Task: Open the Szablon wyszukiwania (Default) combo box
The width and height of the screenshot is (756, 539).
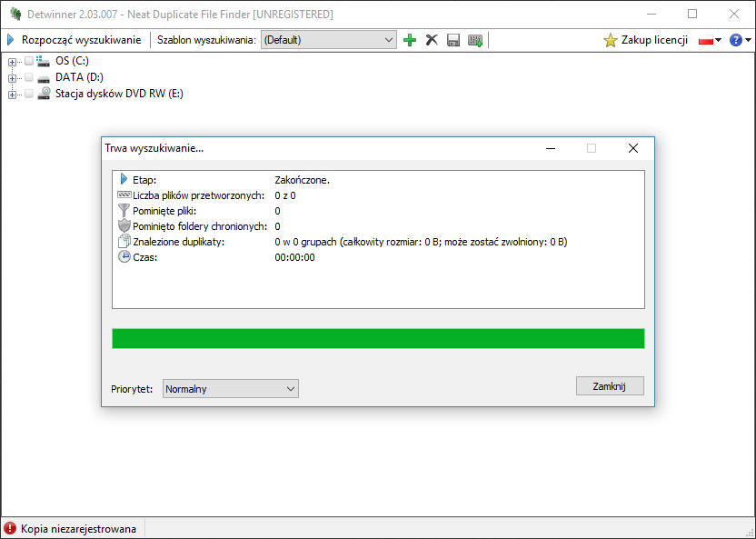Action: (x=328, y=40)
